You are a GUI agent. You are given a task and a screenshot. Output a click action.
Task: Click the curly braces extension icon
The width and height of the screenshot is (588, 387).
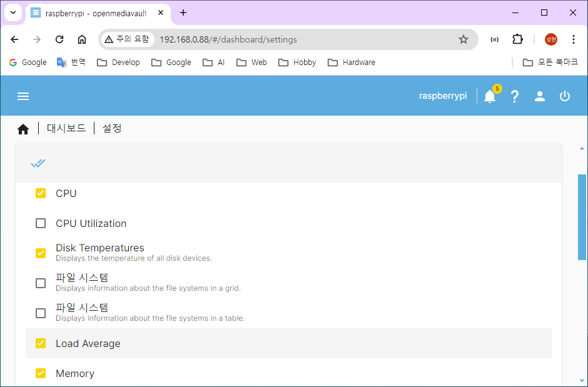[495, 39]
